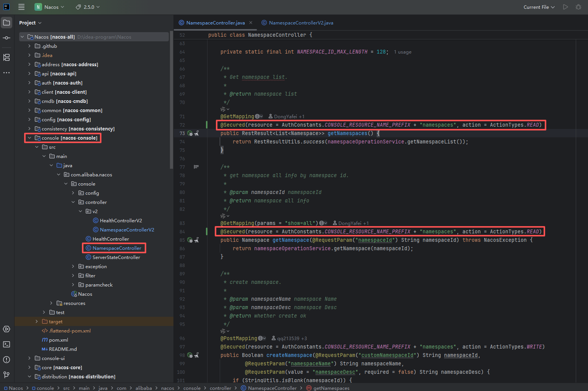588x391 pixels.
Task: Open the Git tool window icon
Action: point(7,375)
